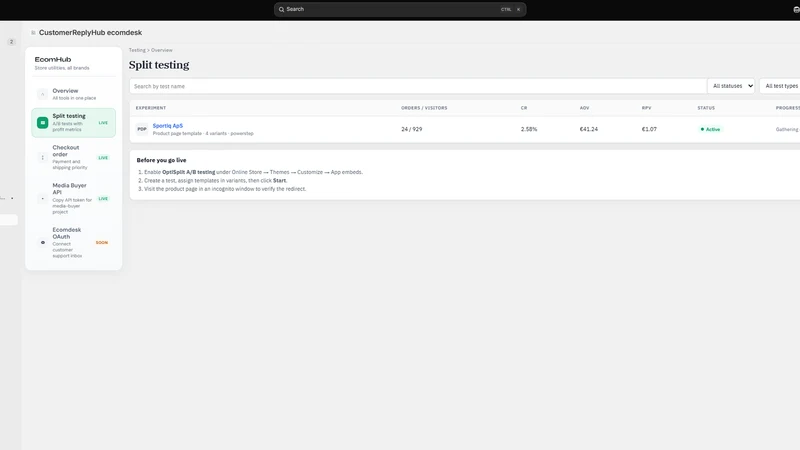Click the LIVE badge next to Checkout order

coord(103,158)
